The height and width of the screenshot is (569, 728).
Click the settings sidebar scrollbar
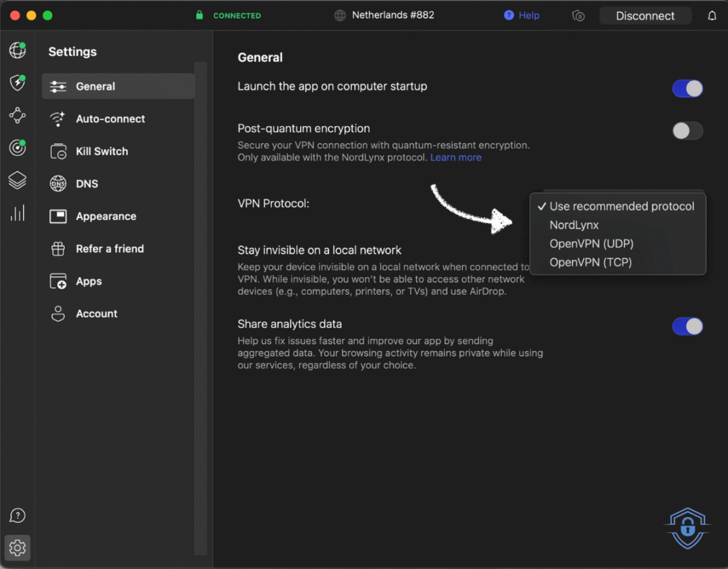point(200,308)
